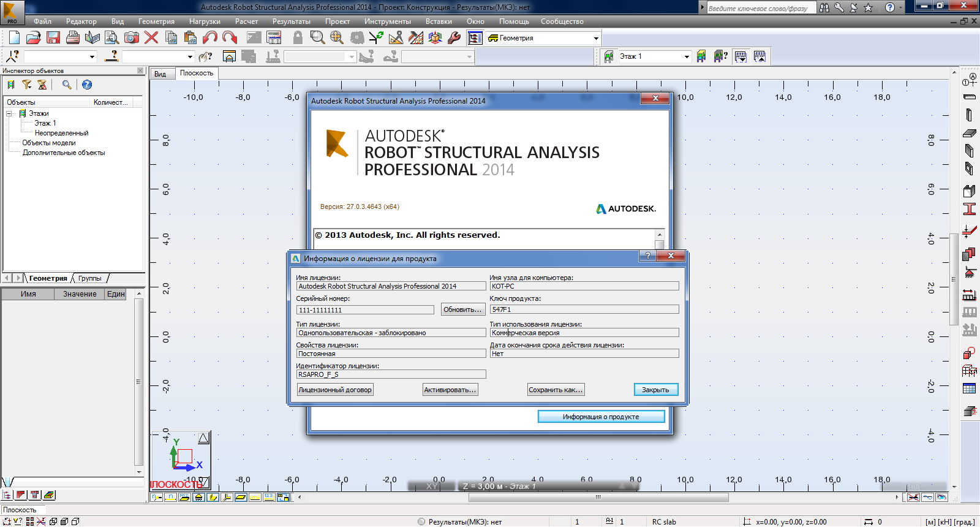Collapse the Этажи tree node

click(9, 113)
